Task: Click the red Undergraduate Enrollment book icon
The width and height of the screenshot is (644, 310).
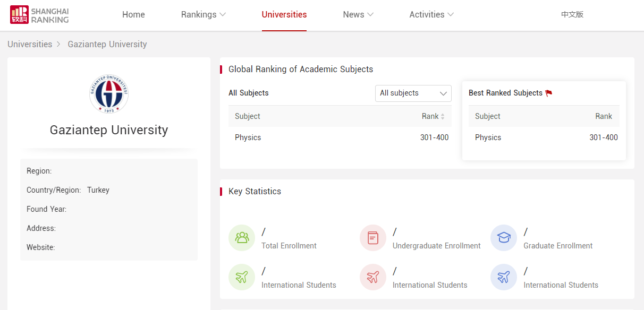Action: coord(373,237)
